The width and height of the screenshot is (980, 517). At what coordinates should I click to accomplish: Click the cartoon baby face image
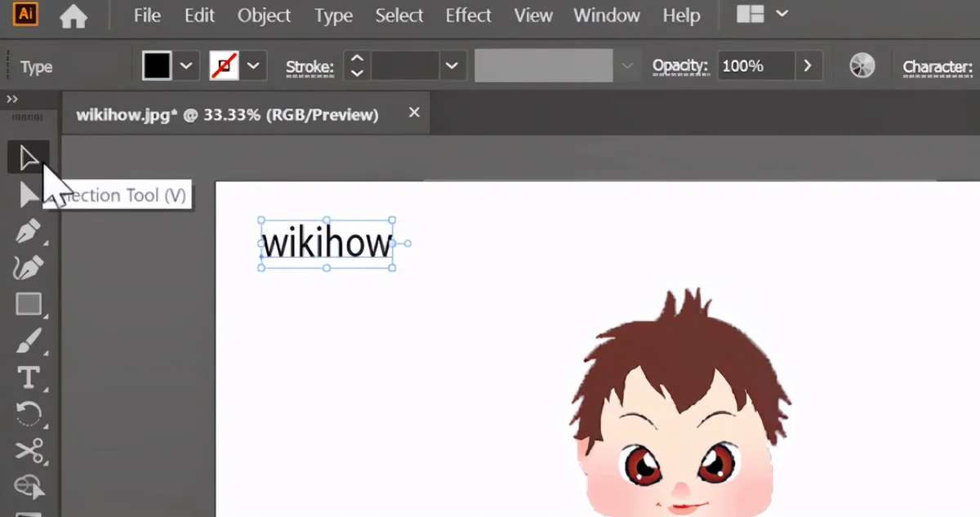(682, 404)
